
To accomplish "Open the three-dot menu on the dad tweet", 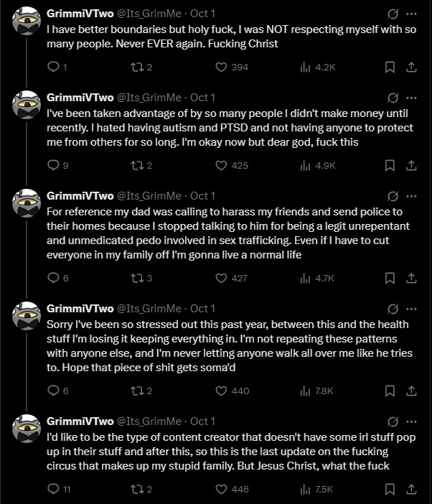I will point(411,195).
